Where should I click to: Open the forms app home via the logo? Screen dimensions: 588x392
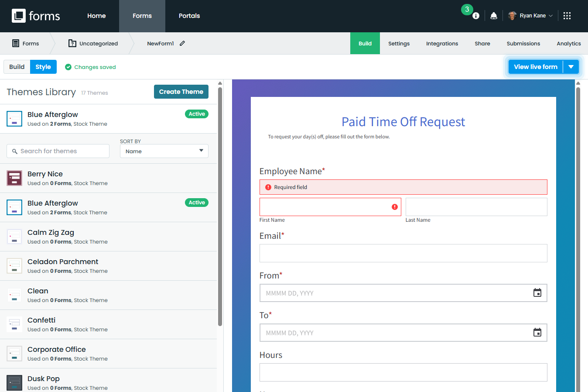[x=36, y=16]
